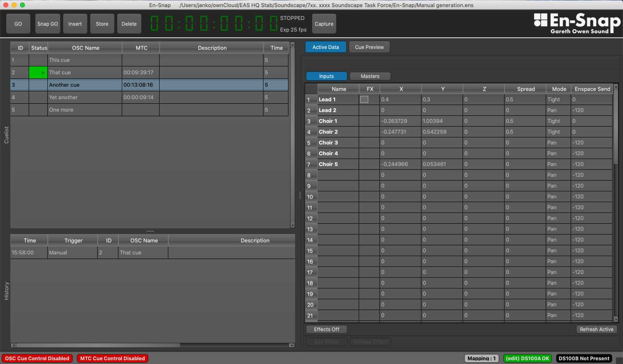Click the DS100A OK status indicator
Image resolution: width=623 pixels, height=364 pixels.
click(x=527, y=358)
